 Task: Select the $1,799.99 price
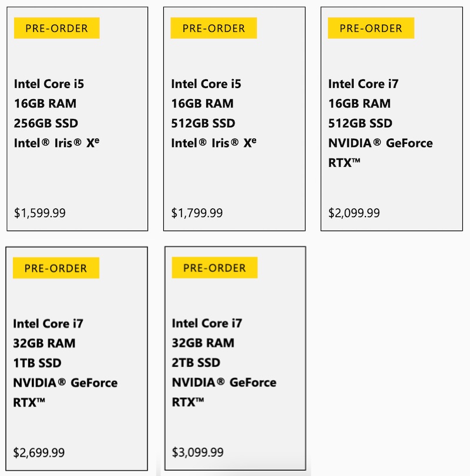pos(197,212)
